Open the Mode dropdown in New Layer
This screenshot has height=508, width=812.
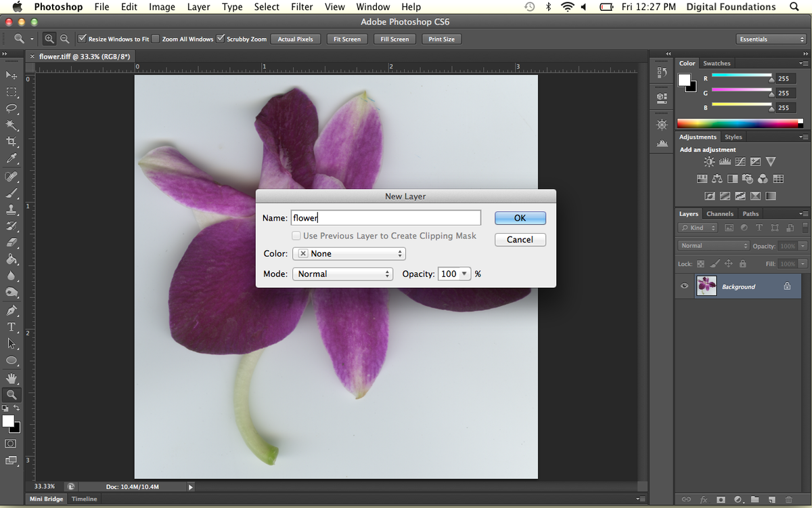pos(342,274)
